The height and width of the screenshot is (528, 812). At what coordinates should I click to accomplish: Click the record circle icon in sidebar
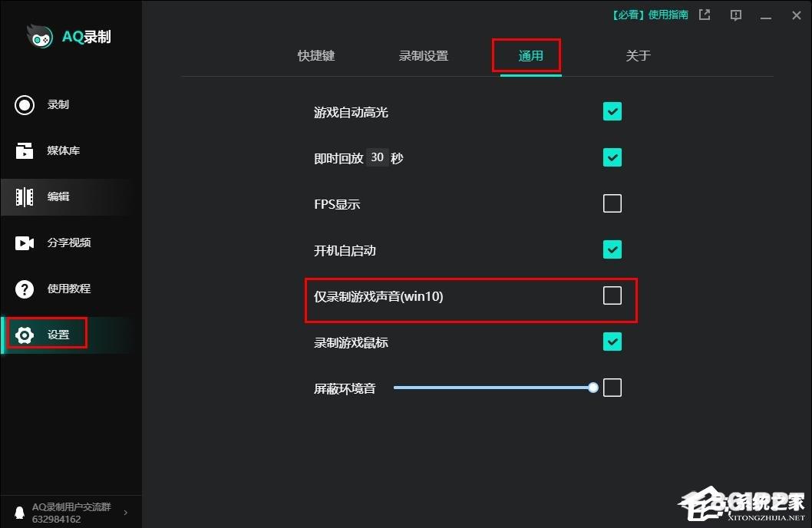click(x=25, y=104)
